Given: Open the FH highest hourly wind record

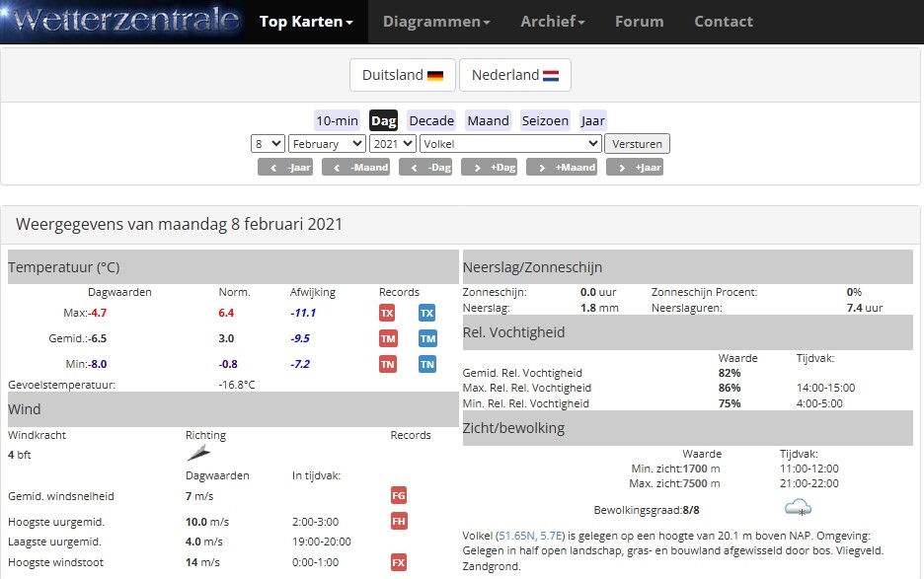Looking at the screenshot, I should 399,521.
